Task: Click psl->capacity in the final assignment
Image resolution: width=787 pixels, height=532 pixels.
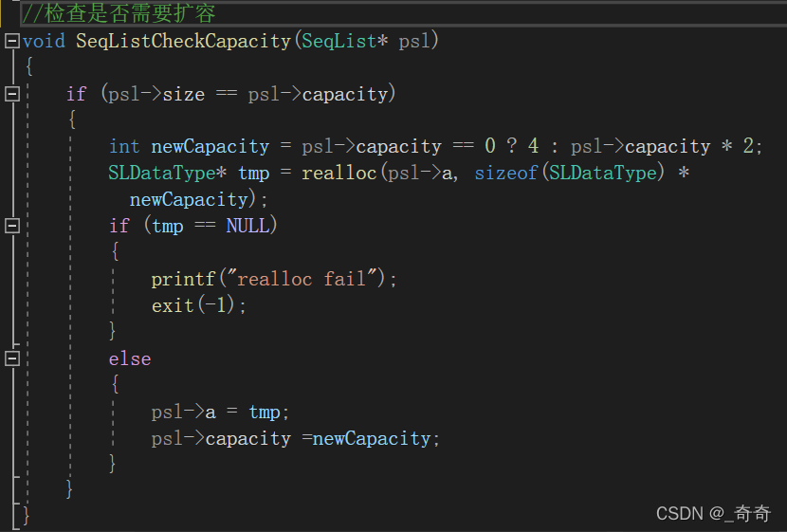Action: (221, 439)
